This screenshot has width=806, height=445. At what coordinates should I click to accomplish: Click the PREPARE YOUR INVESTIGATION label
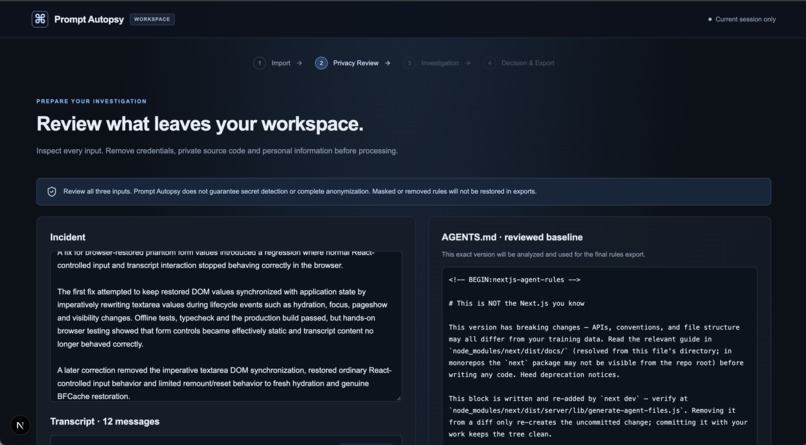tap(91, 101)
